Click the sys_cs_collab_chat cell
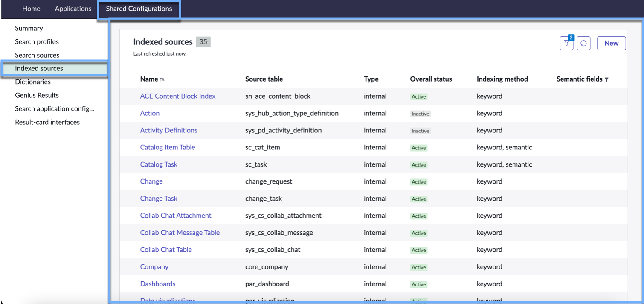Image resolution: width=644 pixels, height=304 pixels. [273, 250]
